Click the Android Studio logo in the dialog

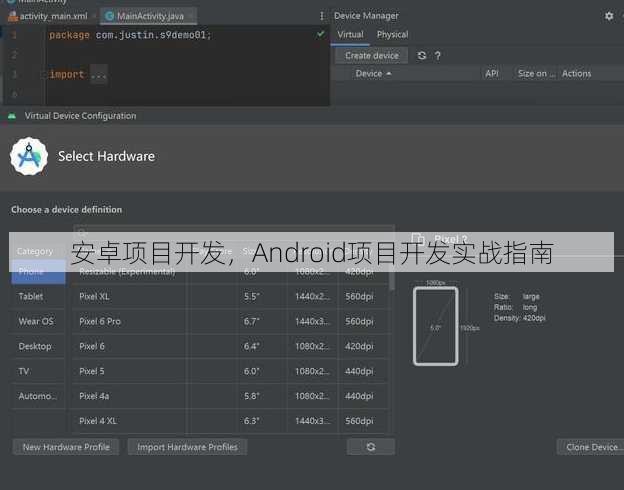29,156
